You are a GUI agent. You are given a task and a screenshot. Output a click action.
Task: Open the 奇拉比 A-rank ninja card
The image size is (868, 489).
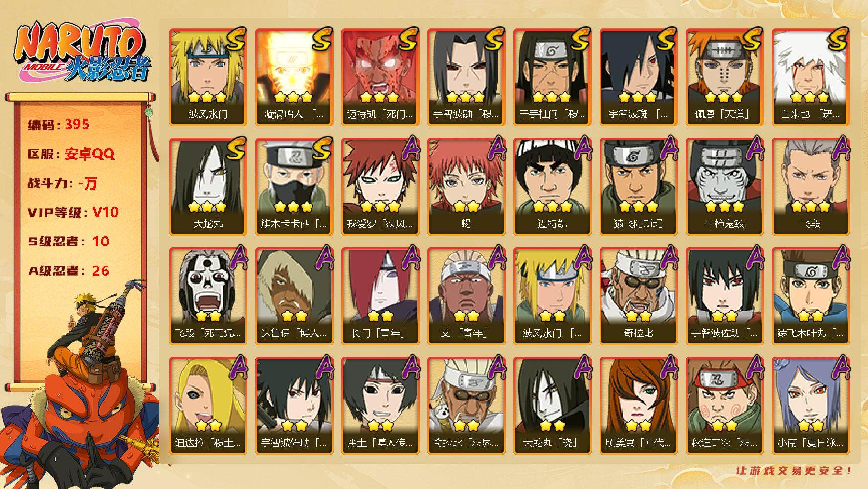(x=638, y=296)
